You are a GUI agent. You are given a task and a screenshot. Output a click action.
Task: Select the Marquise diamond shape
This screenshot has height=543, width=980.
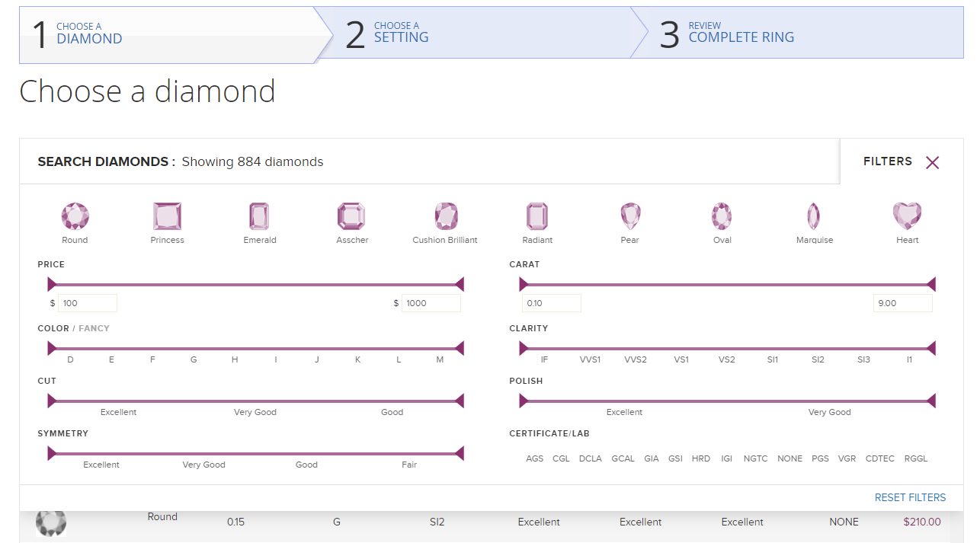[x=814, y=217]
